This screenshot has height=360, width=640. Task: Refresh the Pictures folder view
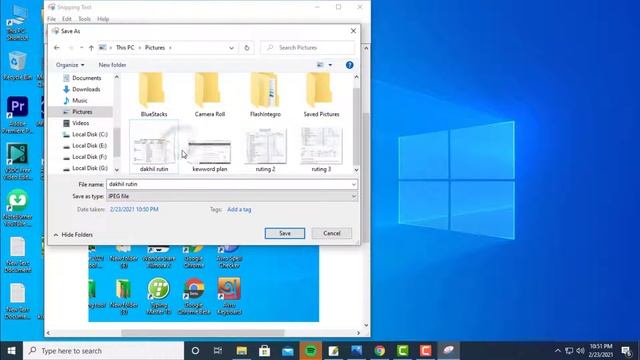(x=247, y=48)
